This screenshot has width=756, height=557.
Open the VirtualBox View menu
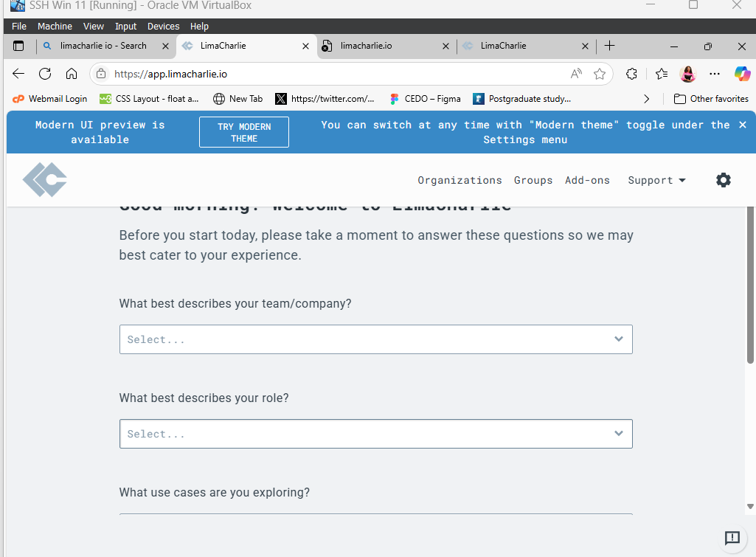94,27
